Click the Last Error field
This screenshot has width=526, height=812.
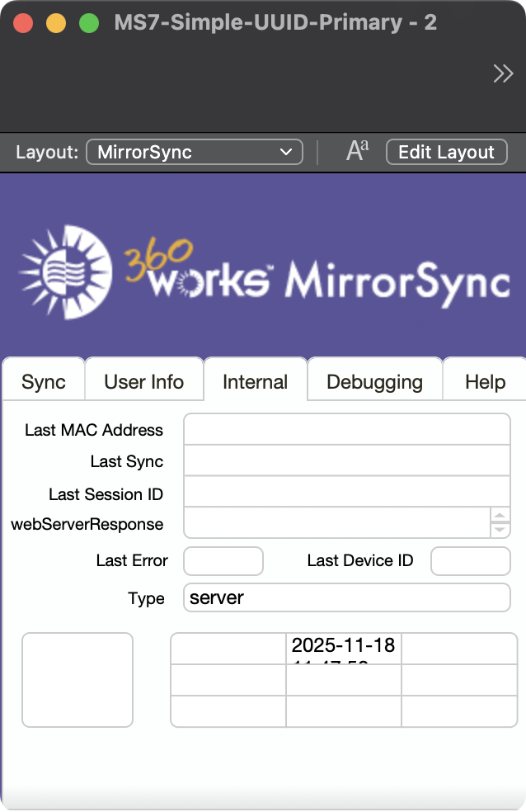(223, 561)
